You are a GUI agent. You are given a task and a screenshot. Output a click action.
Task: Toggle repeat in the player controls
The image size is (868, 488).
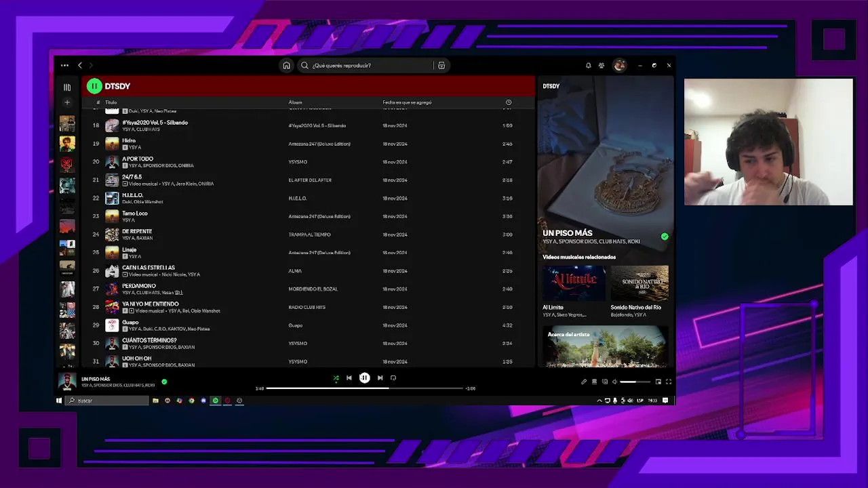click(x=393, y=378)
